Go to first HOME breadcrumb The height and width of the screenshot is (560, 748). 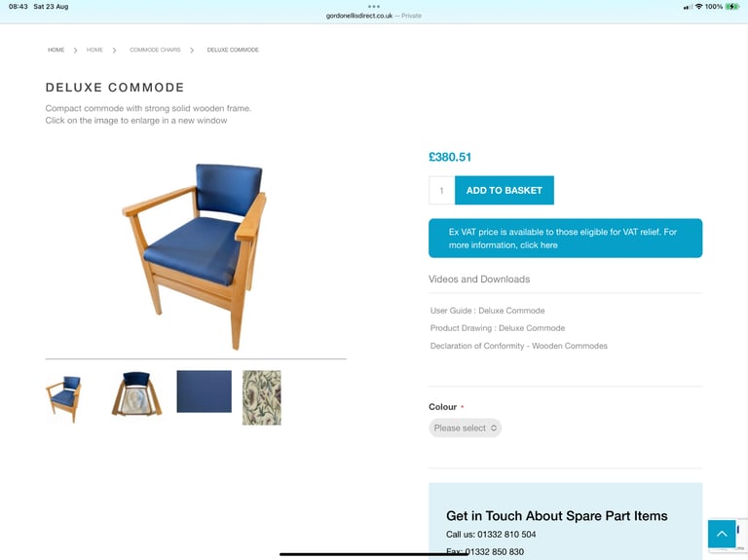coord(56,50)
